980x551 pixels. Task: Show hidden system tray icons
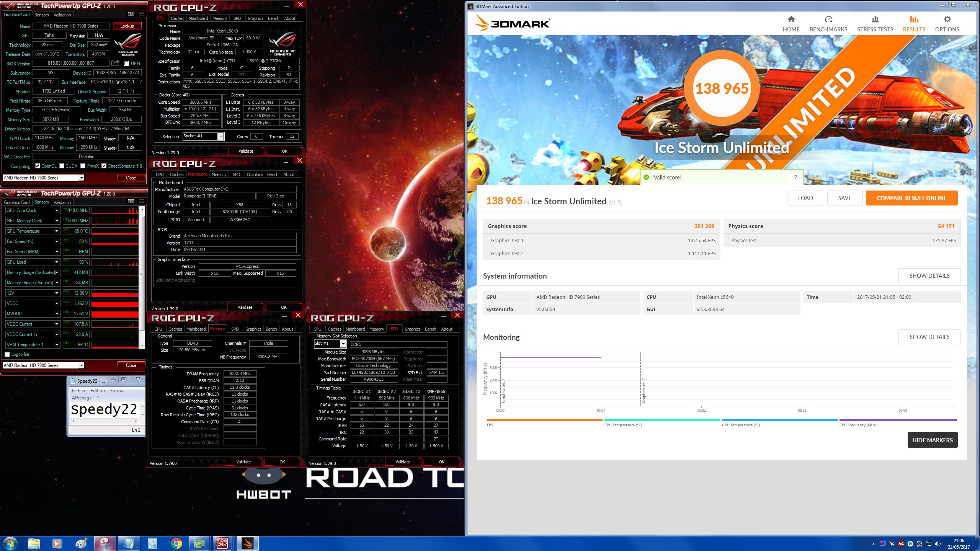click(873, 543)
